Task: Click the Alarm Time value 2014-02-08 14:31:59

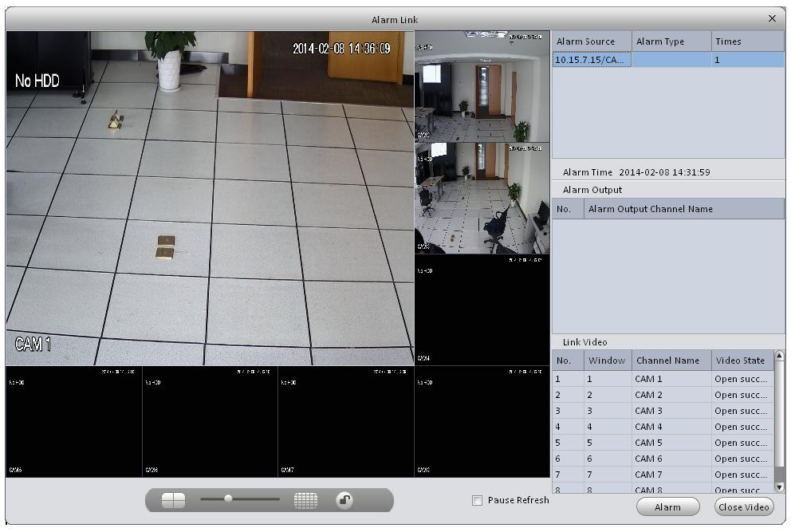Action: pyautogui.click(x=664, y=172)
